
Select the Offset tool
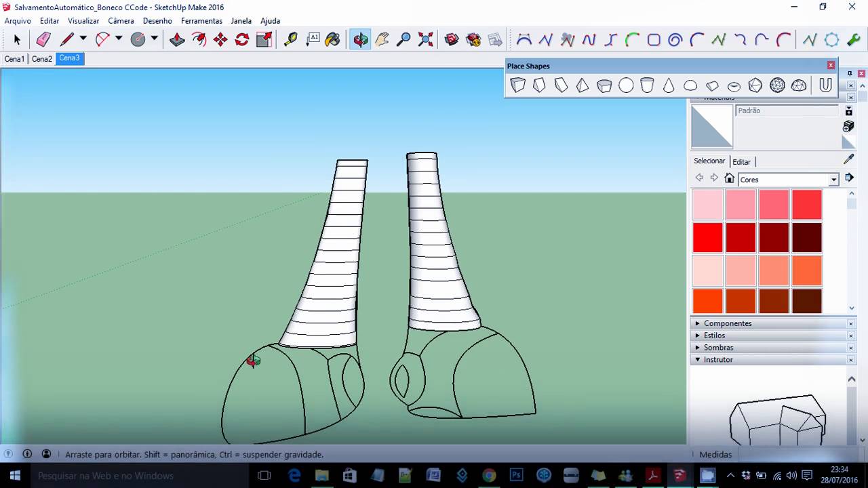199,39
